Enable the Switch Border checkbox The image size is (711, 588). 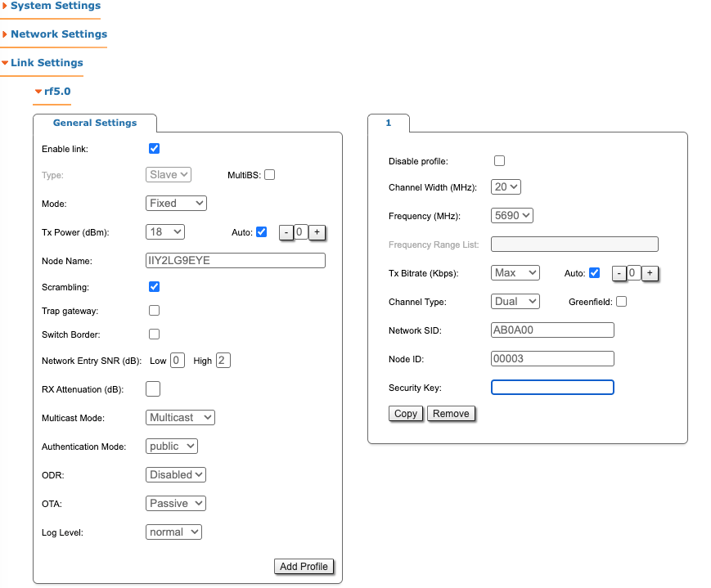[x=154, y=334]
